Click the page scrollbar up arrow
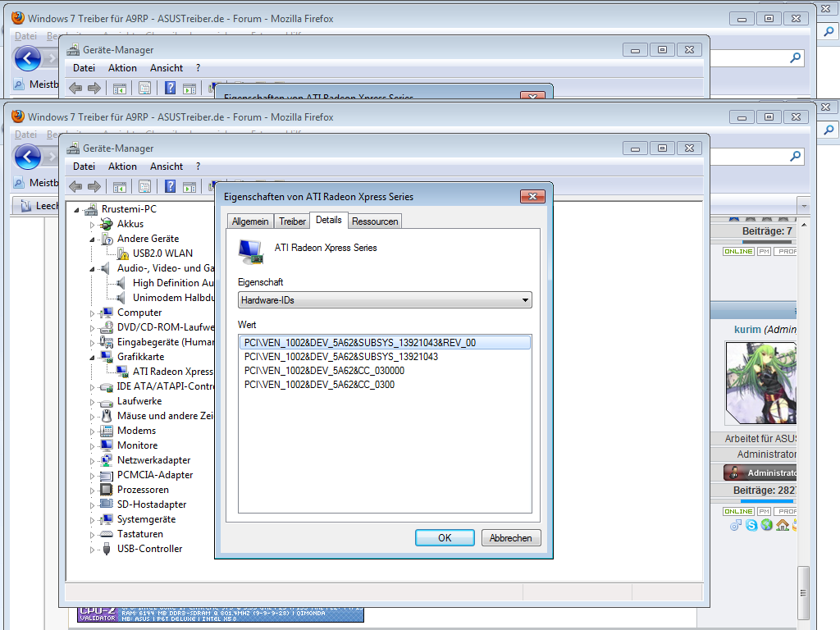Screen dimensions: 840x630 click(803, 225)
